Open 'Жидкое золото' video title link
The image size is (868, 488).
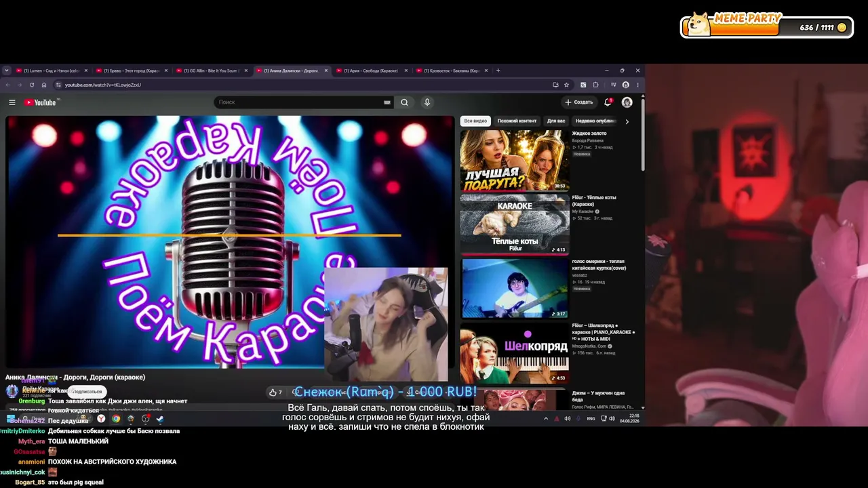(589, 134)
